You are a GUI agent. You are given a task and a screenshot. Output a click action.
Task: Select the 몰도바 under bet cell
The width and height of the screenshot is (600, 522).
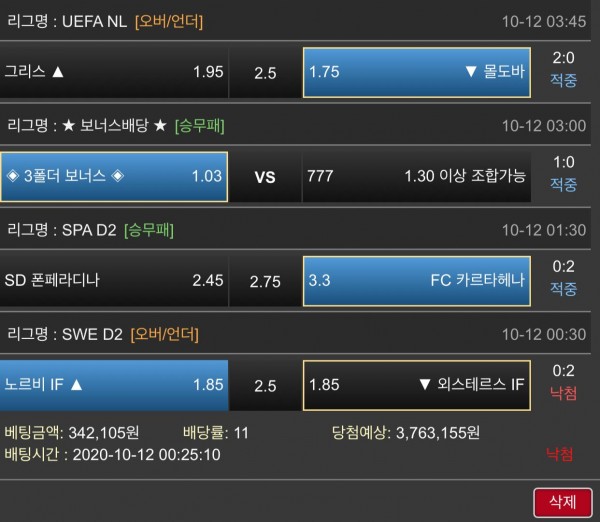click(x=414, y=72)
